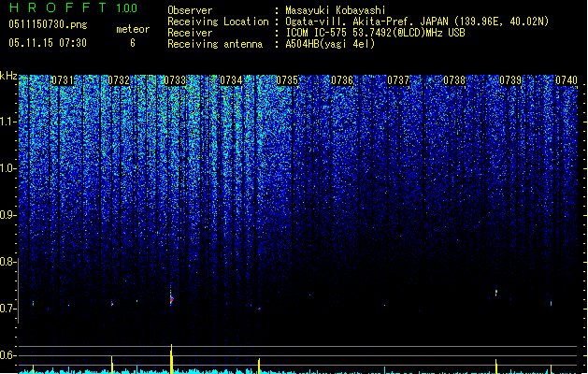Image resolution: width=588 pixels, height=374 pixels.
Task: Click the 1.0 frequency axis label
Action: (x=8, y=168)
